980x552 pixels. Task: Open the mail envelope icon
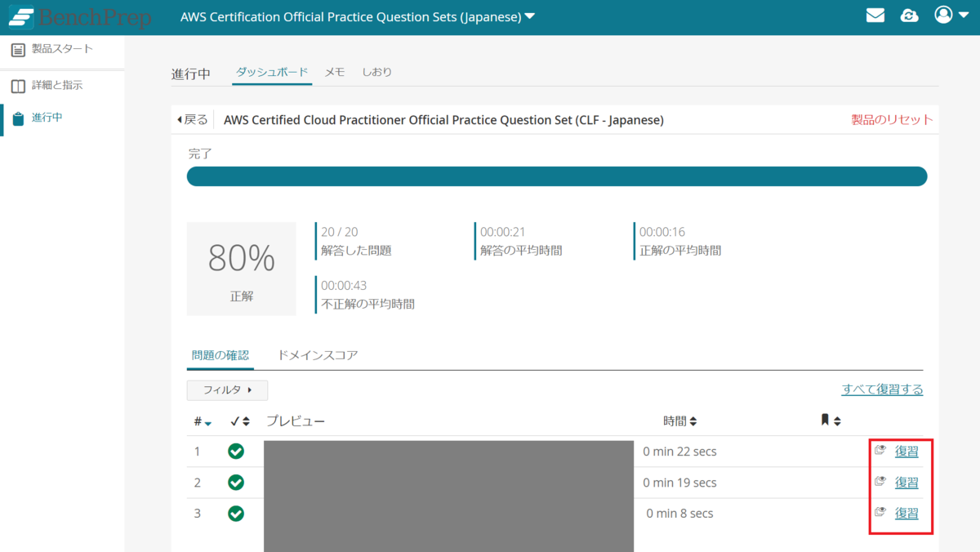click(875, 15)
